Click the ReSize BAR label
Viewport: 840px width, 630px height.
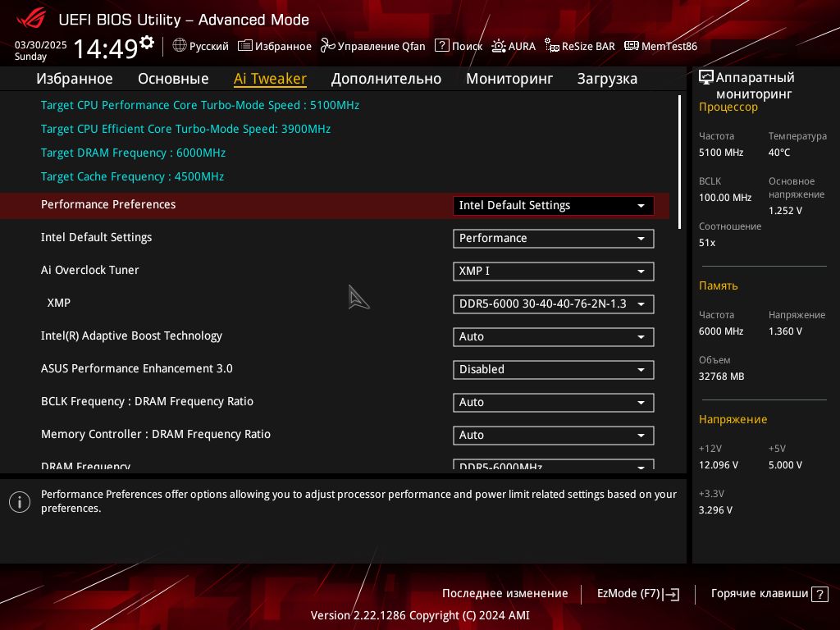tap(588, 46)
